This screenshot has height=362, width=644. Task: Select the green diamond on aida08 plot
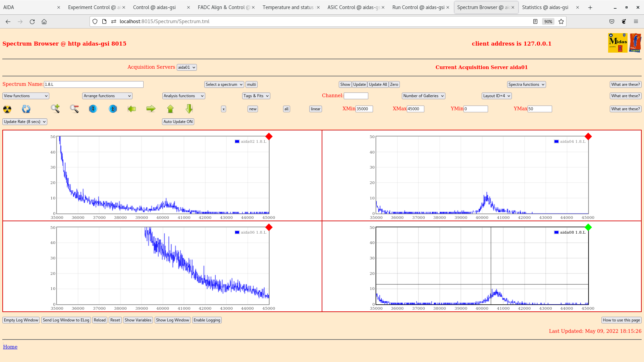pos(588,228)
